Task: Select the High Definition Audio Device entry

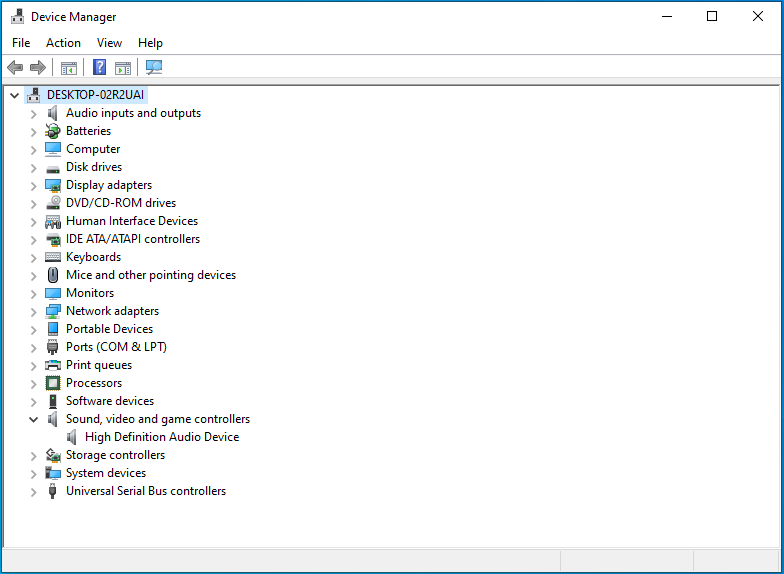Action: [x=162, y=437]
